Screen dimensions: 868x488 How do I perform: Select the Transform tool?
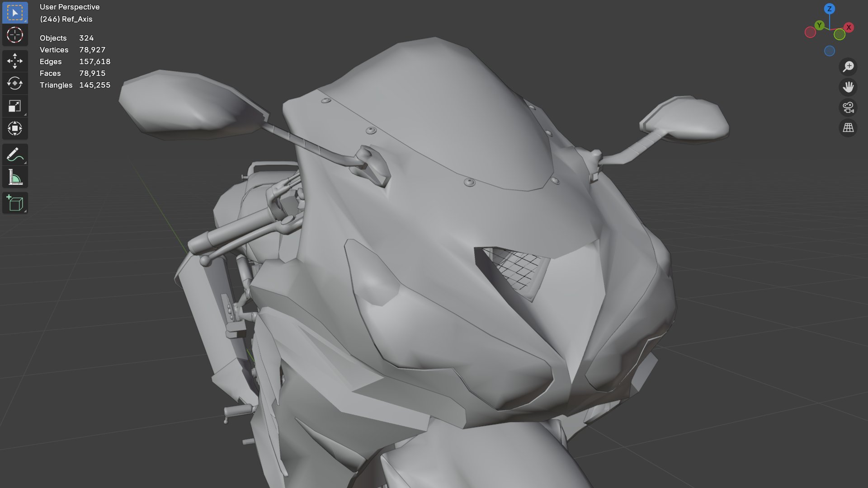[x=15, y=129]
